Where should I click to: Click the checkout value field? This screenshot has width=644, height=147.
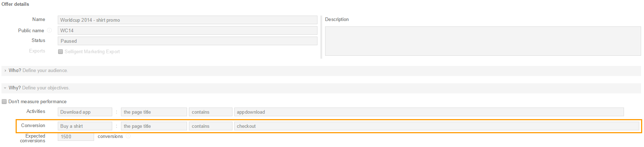click(436, 126)
